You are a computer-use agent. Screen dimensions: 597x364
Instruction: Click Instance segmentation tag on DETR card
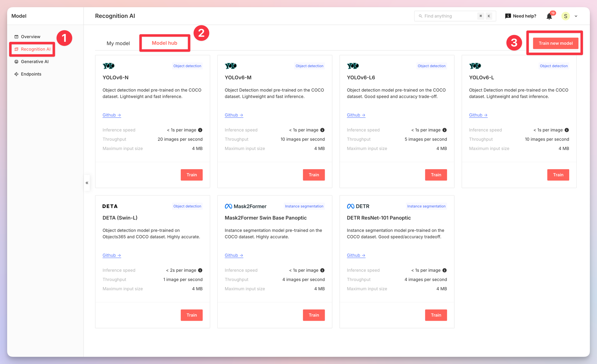point(426,206)
